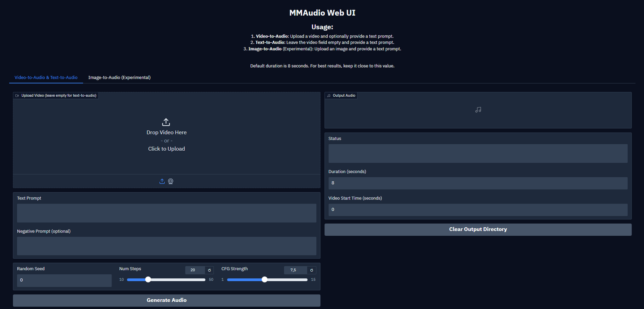Click the Clear Output Directory button
The image size is (644, 309).
478,229
